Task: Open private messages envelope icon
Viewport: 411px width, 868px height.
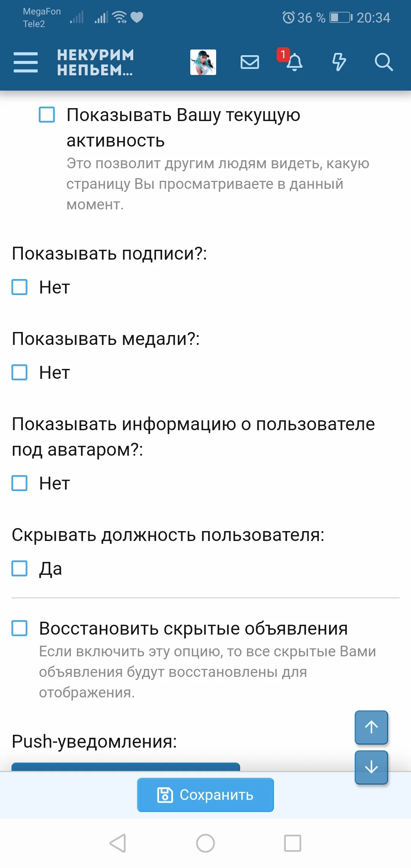Action: click(x=250, y=62)
